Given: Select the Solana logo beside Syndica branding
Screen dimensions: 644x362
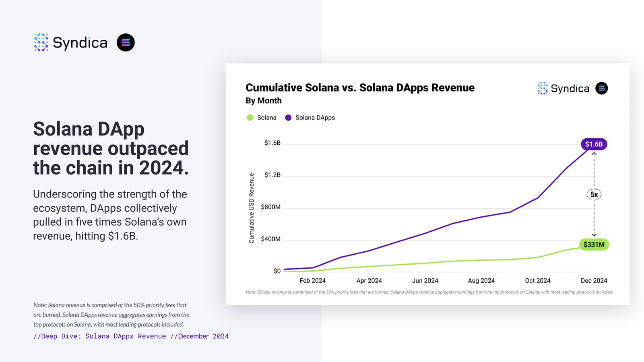Looking at the screenshot, I should tap(126, 42).
